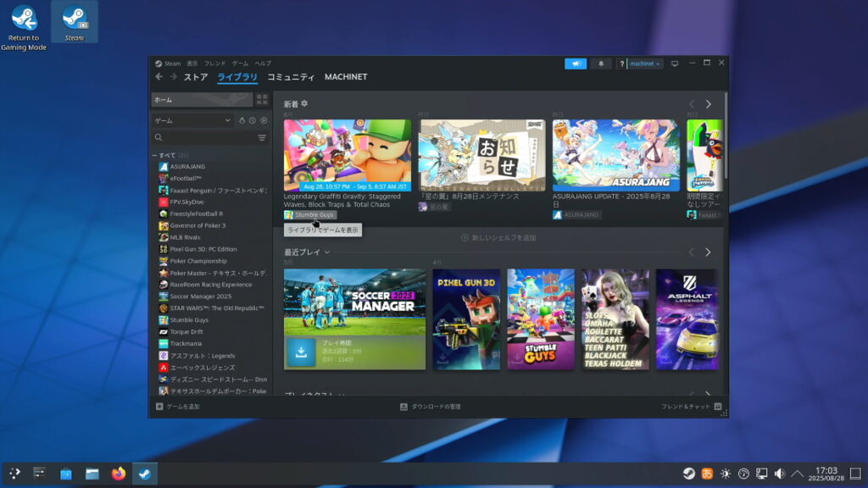Screen dimensions: 868x488
Task: Click the download icon on Soccer Manager card
Action: pyautogui.click(x=300, y=352)
